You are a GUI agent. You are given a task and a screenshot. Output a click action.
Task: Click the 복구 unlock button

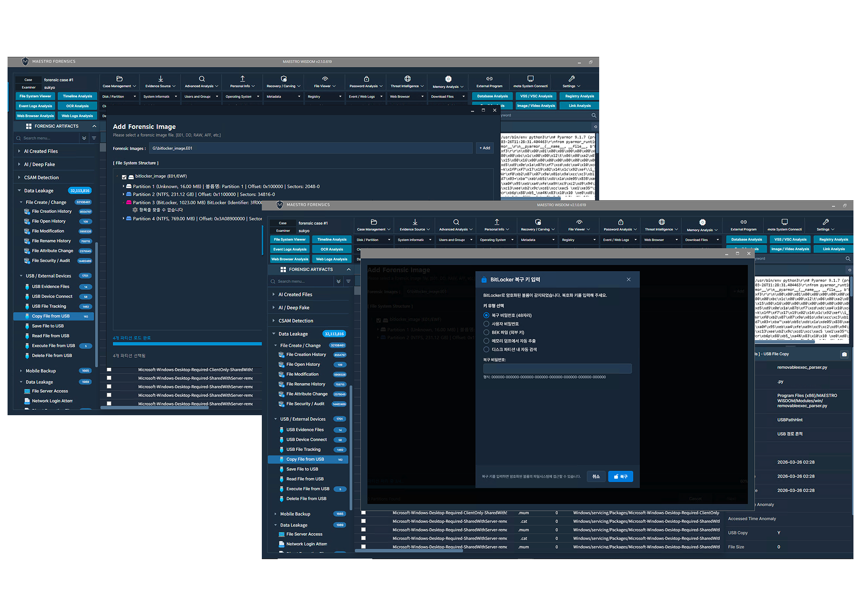(620, 477)
